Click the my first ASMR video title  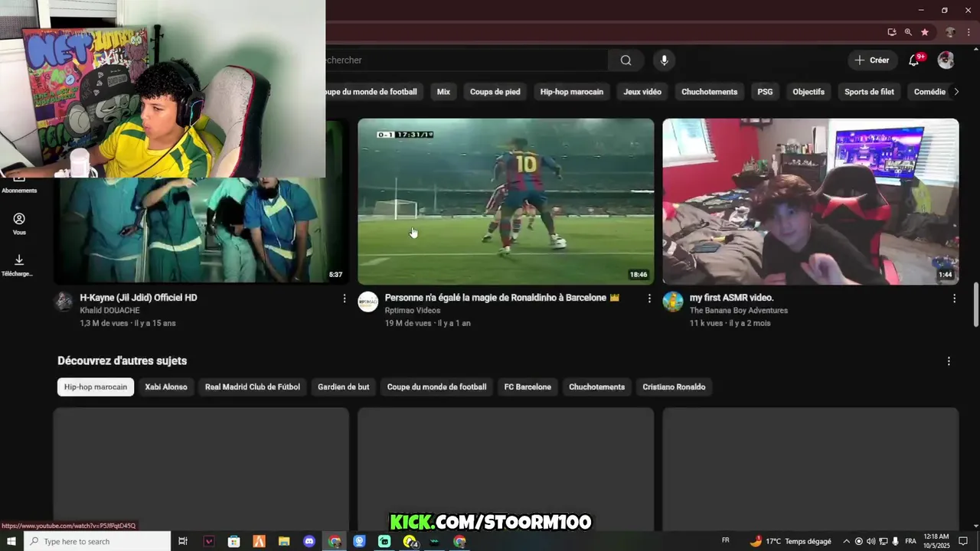pos(731,298)
